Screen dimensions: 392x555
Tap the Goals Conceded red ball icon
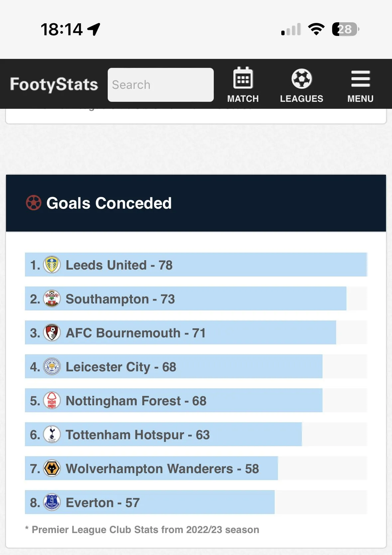click(x=34, y=203)
